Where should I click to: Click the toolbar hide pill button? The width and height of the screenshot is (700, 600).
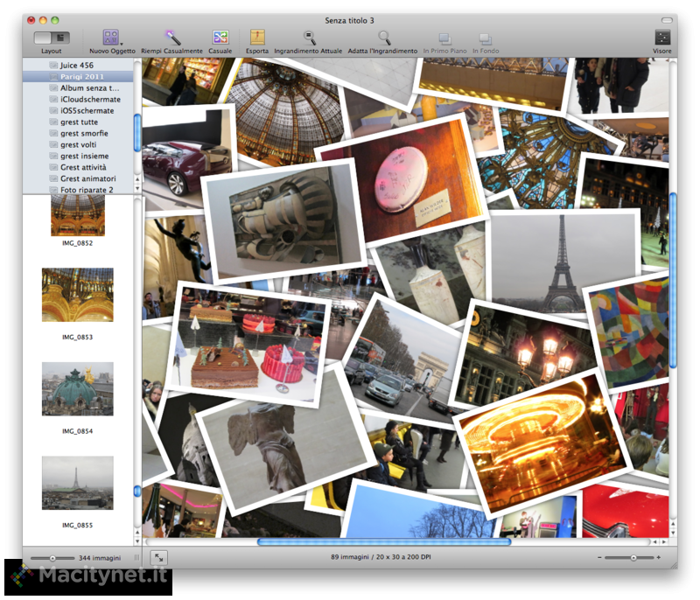pyautogui.click(x=667, y=20)
